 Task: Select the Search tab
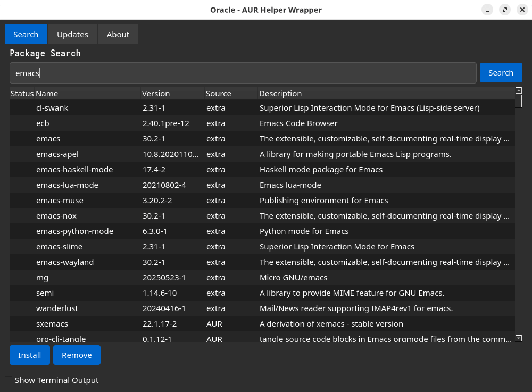point(26,34)
